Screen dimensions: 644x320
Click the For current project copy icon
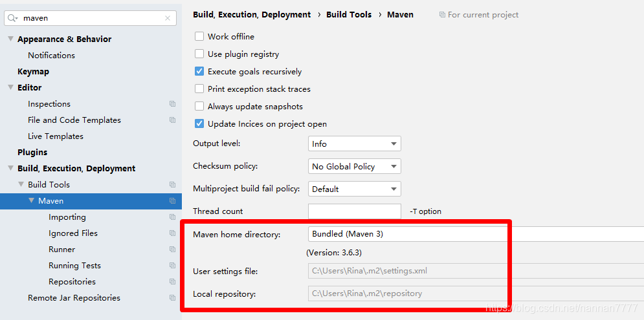[442, 15]
